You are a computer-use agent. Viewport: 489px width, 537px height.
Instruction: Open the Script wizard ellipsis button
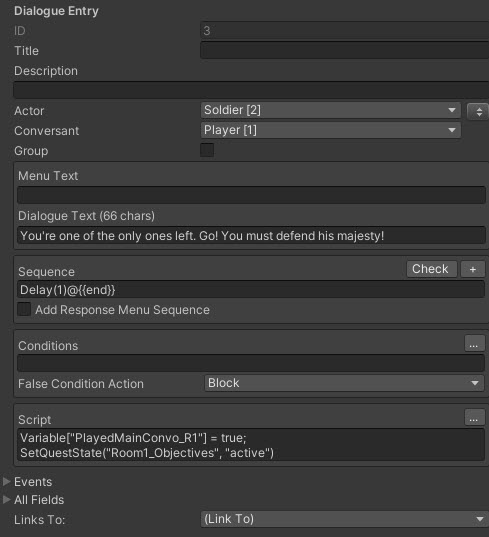(x=474, y=417)
